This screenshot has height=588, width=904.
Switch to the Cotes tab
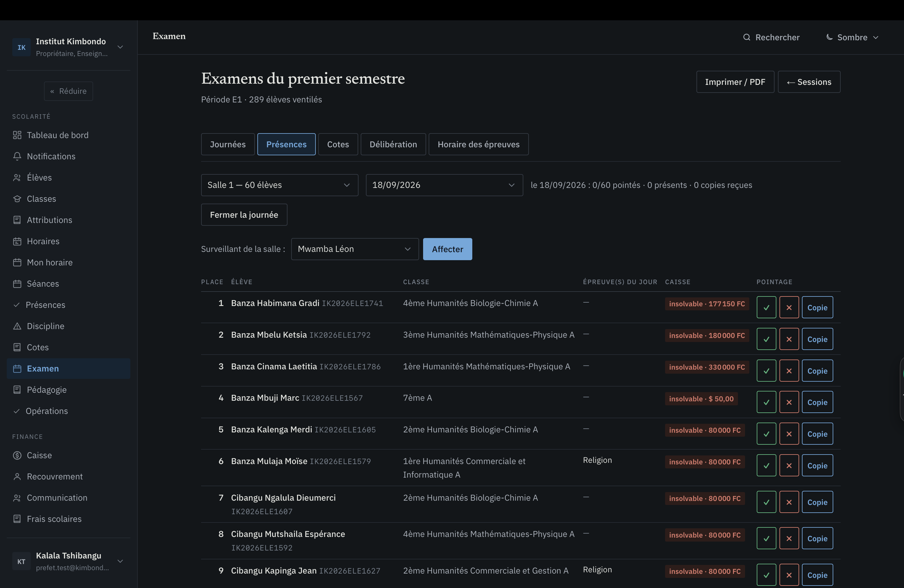[x=338, y=144]
